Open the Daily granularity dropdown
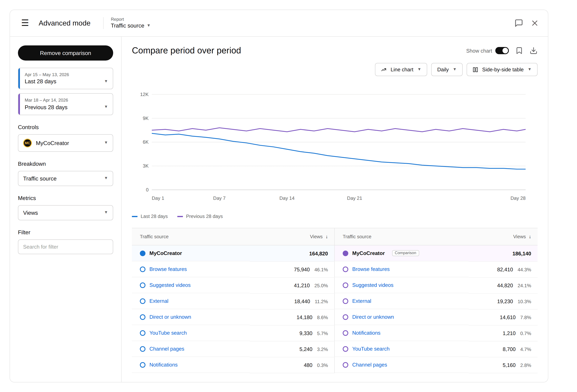 [x=447, y=70]
